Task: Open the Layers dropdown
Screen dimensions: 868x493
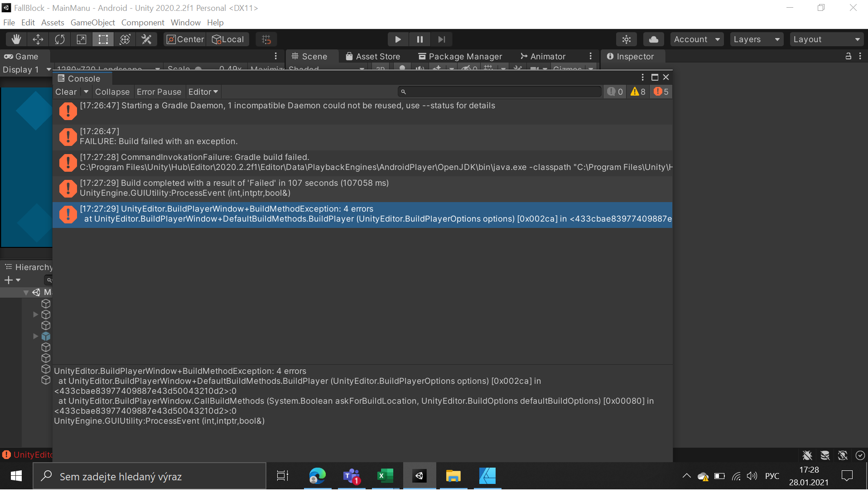Action: pyautogui.click(x=757, y=39)
